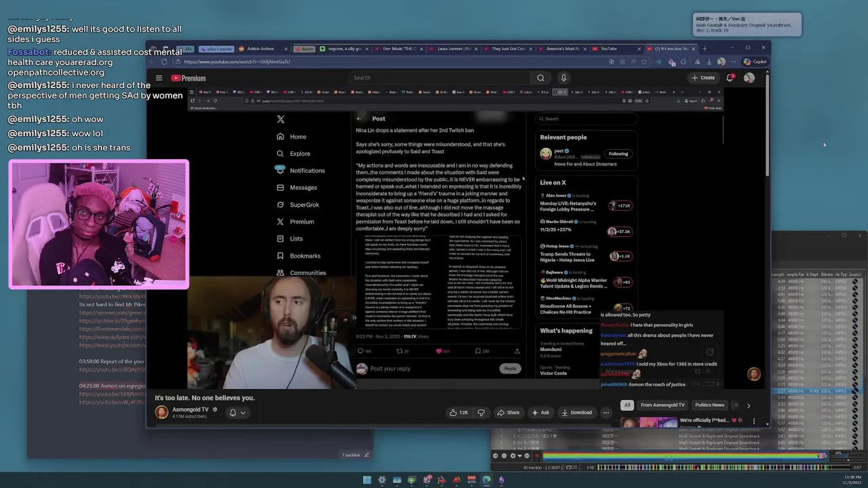Switch to the 'Ashbie Archive' browser tab

coord(261,49)
